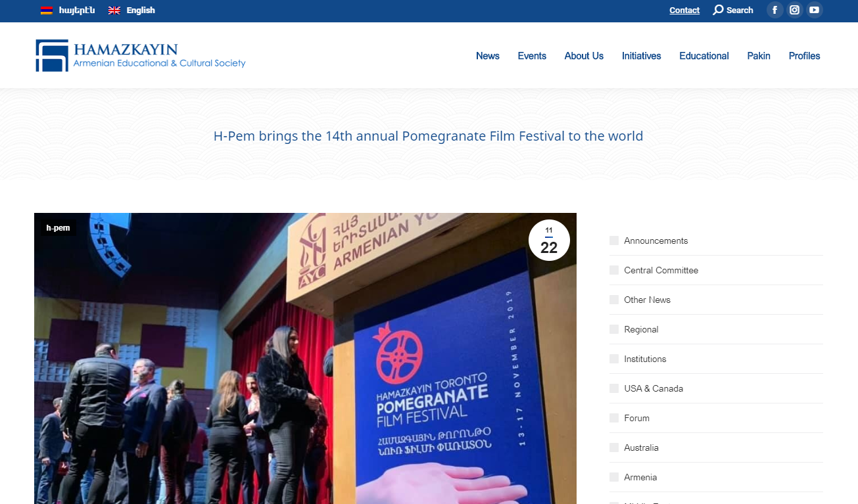Click the square box beside Armenia
The height and width of the screenshot is (504, 858).
(614, 477)
